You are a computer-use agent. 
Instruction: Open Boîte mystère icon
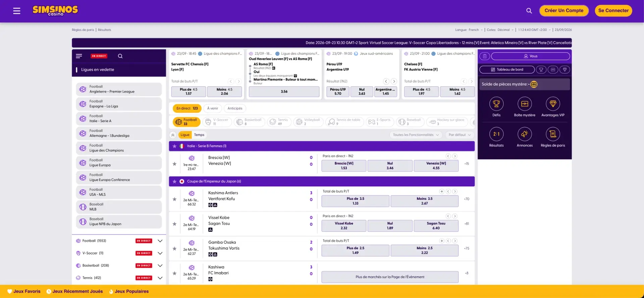pos(525,104)
